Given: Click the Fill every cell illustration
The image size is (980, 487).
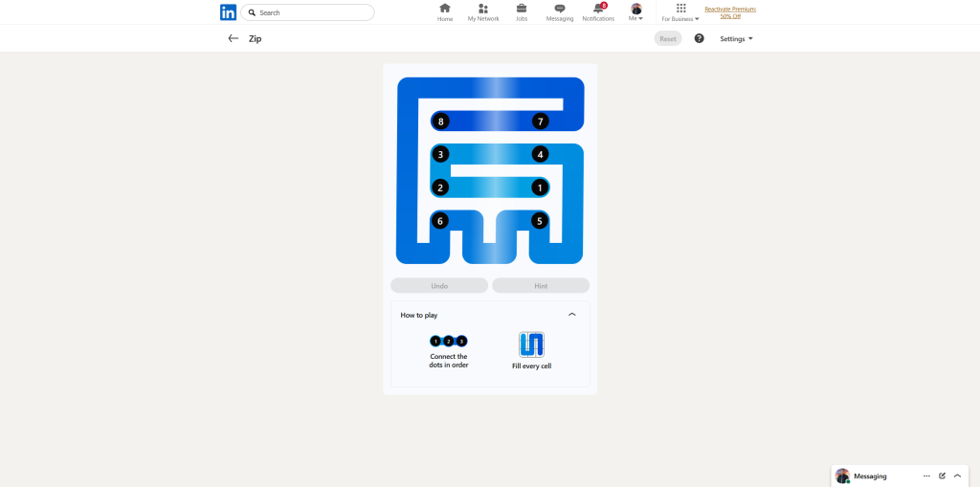Looking at the screenshot, I should (531, 344).
